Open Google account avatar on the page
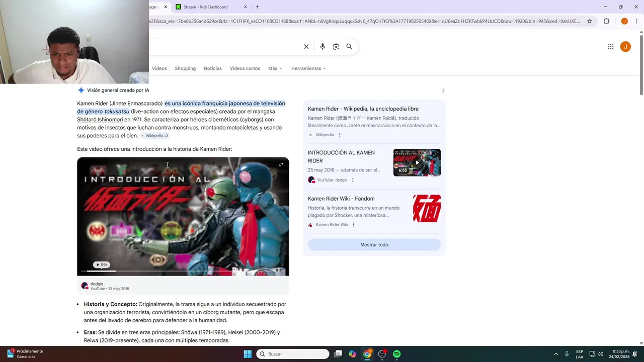The image size is (644, 362). [625, 47]
